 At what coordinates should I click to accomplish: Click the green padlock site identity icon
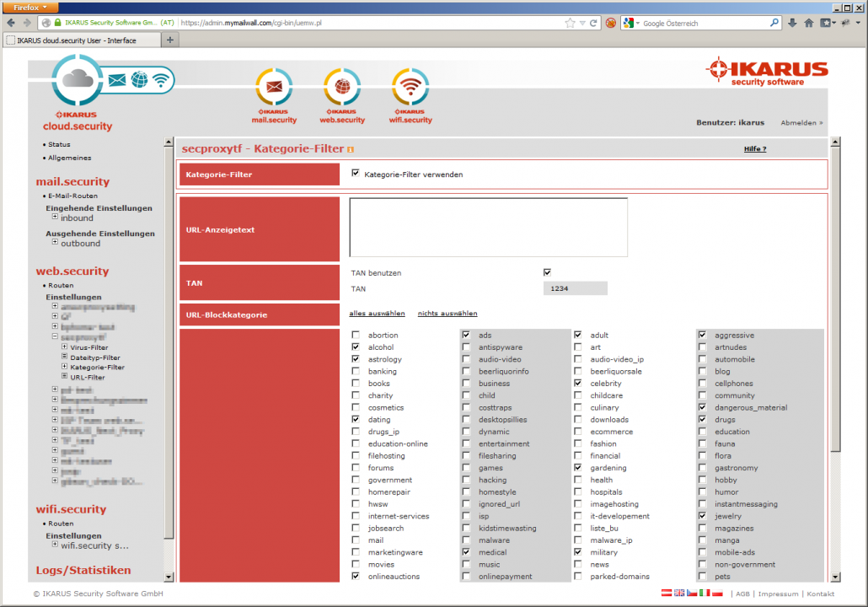click(57, 23)
